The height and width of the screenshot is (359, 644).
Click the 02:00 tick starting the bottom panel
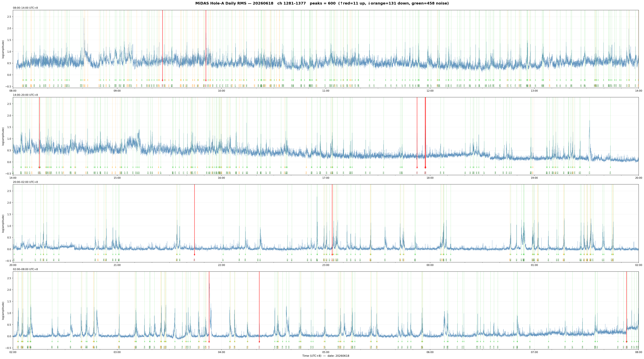13,352
